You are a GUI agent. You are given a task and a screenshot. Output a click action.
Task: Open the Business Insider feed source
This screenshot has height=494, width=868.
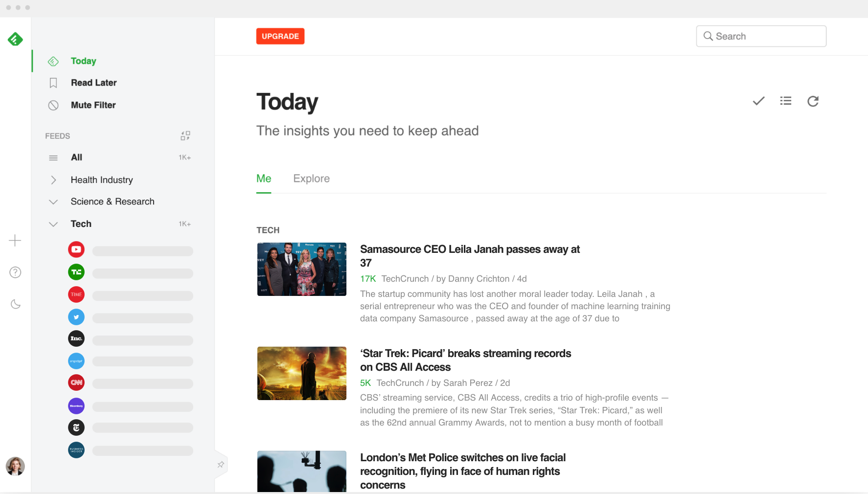[76, 450]
